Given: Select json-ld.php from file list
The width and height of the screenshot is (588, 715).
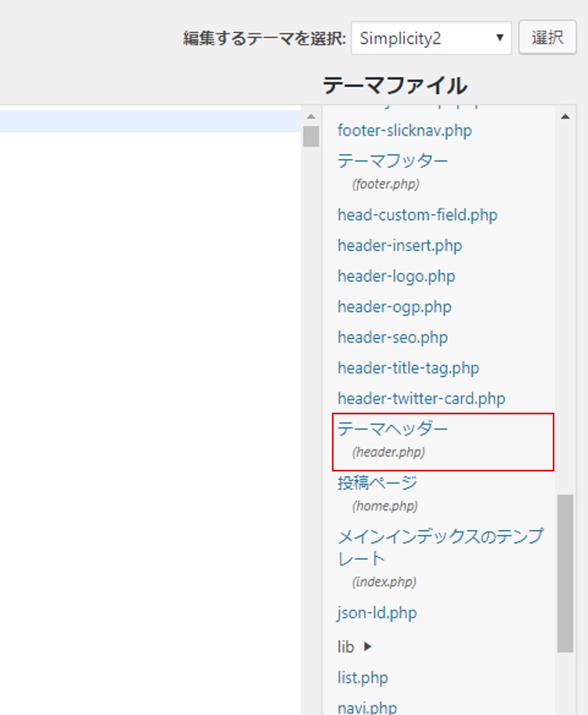Looking at the screenshot, I should click(x=376, y=612).
